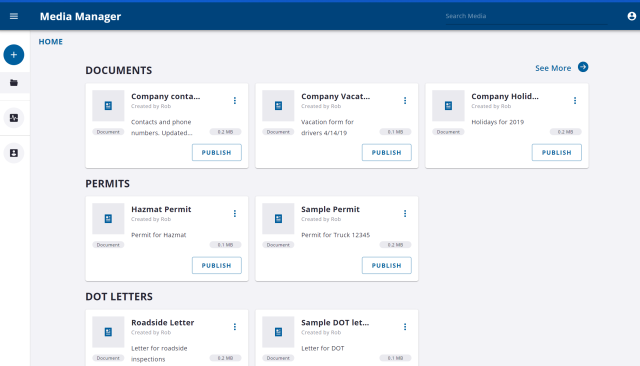This screenshot has height=366, width=640.
Task: Open options menu for Company Holidays card
Action: (x=575, y=101)
